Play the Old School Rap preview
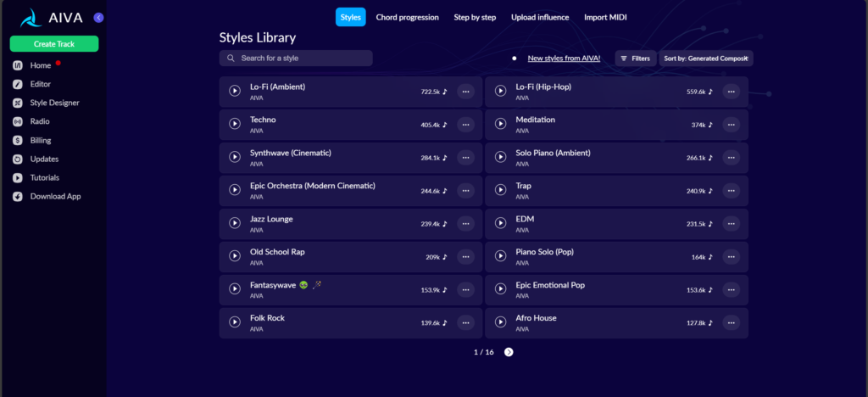Viewport: 868px width, 397px height. (235, 256)
